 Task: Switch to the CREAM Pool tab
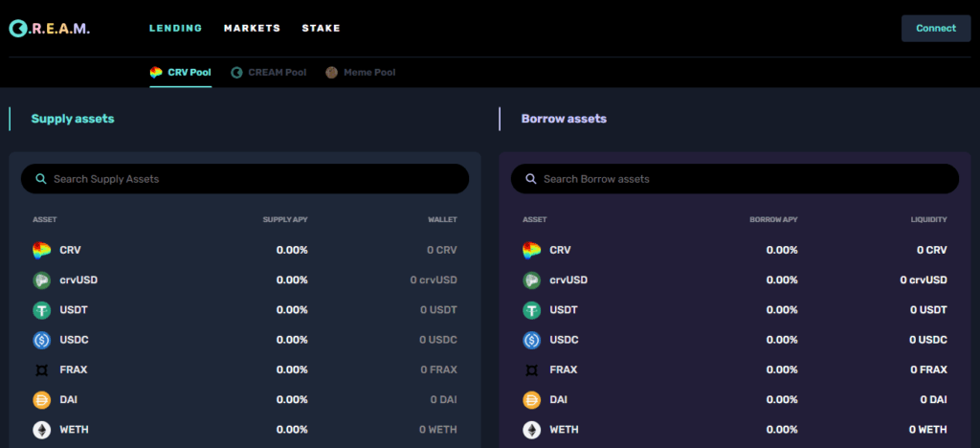(269, 73)
